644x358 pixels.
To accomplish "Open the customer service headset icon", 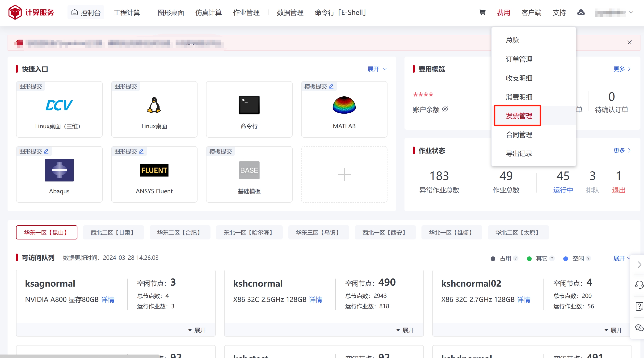I will [x=639, y=285].
